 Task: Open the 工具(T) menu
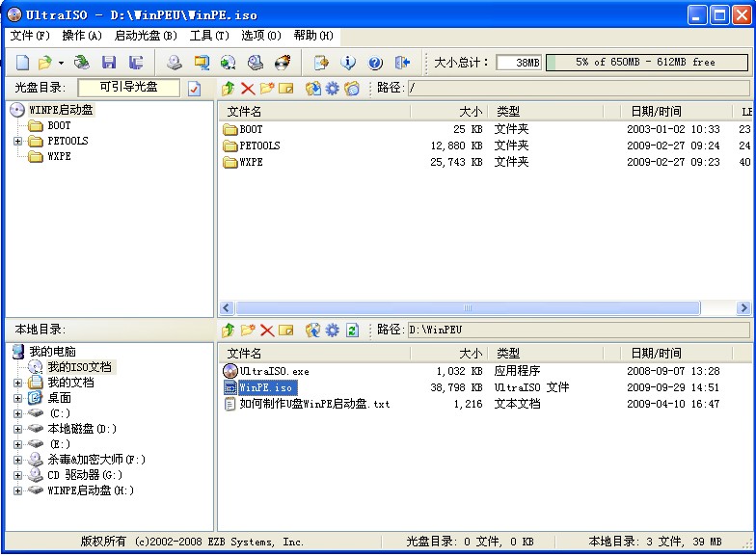tap(209, 36)
